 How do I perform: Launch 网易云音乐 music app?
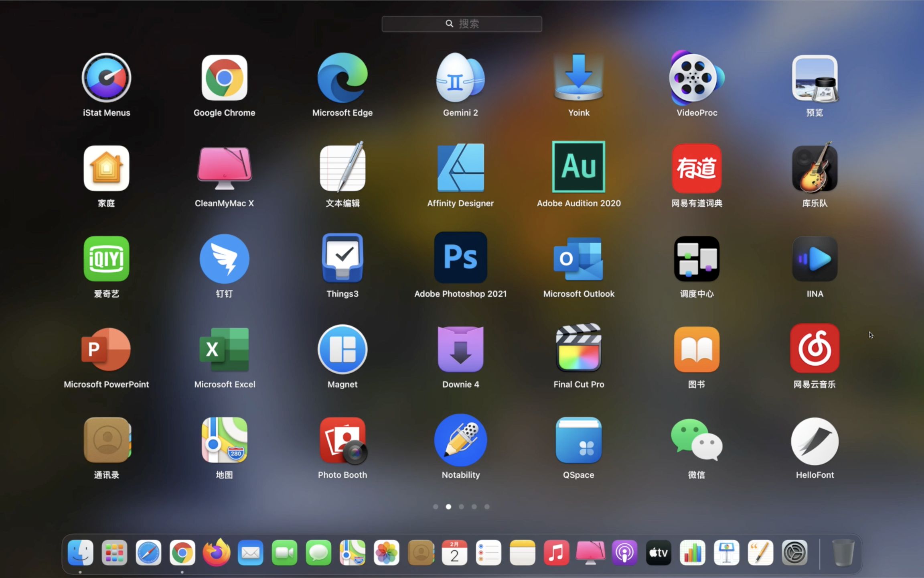coord(815,348)
